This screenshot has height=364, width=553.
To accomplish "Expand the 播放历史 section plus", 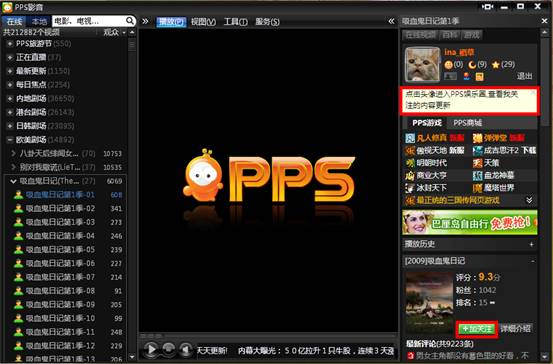I will (x=531, y=244).
